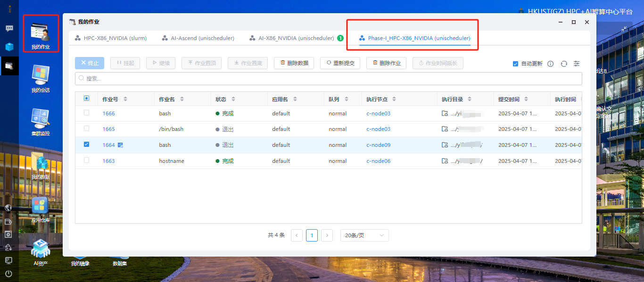The height and width of the screenshot is (282, 644).
Task: Switch to the HPC-X86_NVIDIA (slurm) tab
Action: tap(111, 38)
